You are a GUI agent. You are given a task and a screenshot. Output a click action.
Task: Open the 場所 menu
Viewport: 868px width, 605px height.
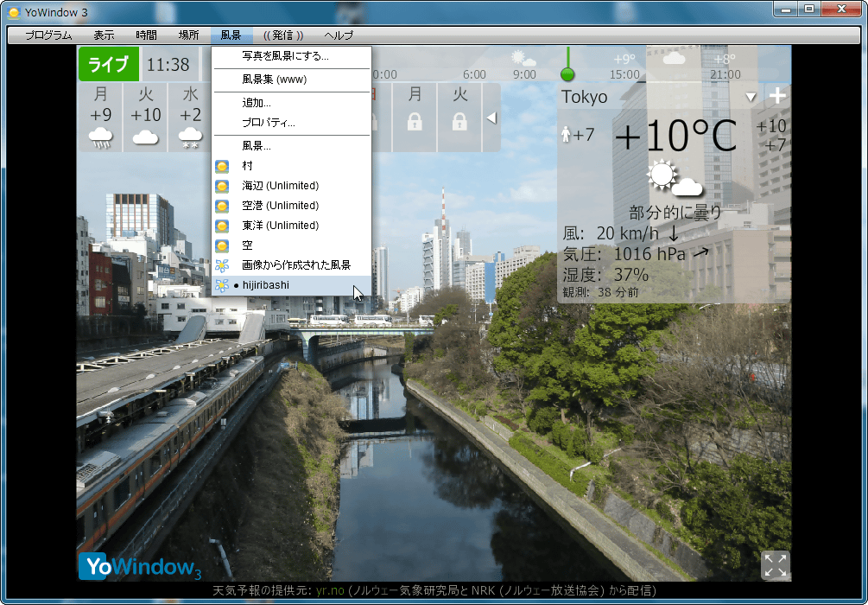pos(189,35)
